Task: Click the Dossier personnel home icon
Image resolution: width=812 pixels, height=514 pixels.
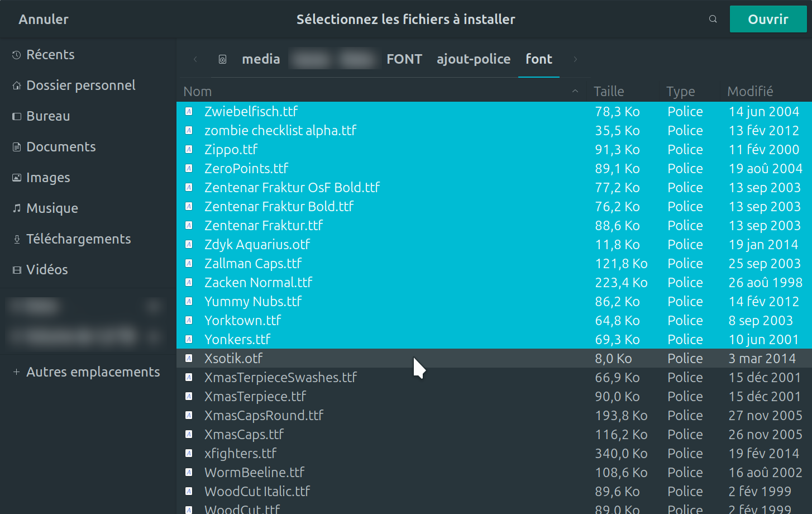Action: coord(16,85)
